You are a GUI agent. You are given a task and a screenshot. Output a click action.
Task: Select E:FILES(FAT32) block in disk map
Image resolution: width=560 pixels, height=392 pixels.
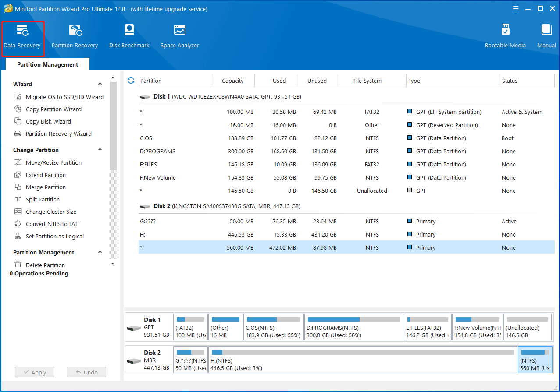[428, 327]
